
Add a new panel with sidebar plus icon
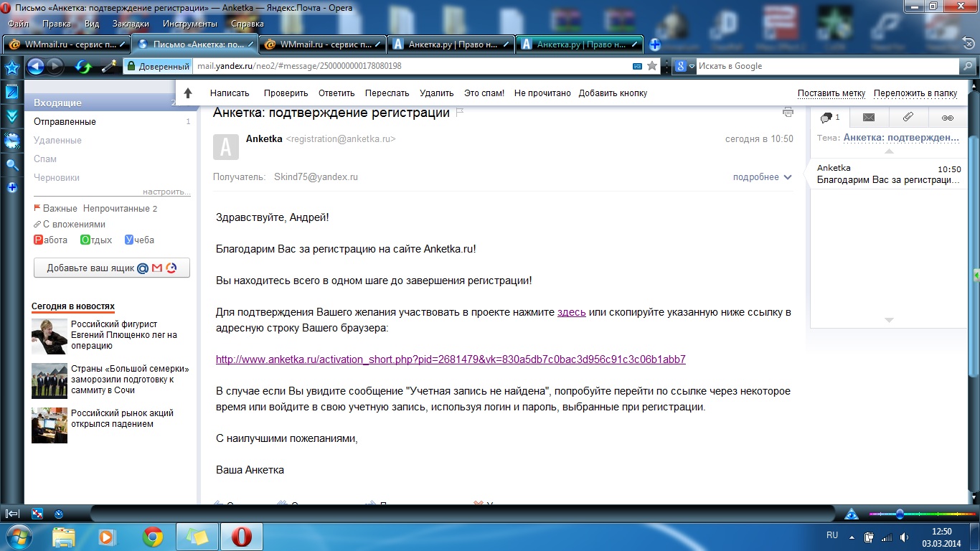[x=11, y=188]
